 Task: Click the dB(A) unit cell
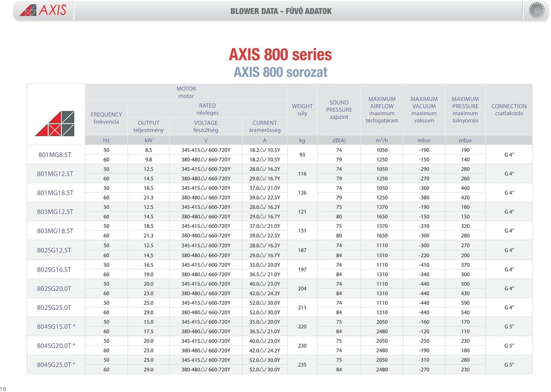339,141
